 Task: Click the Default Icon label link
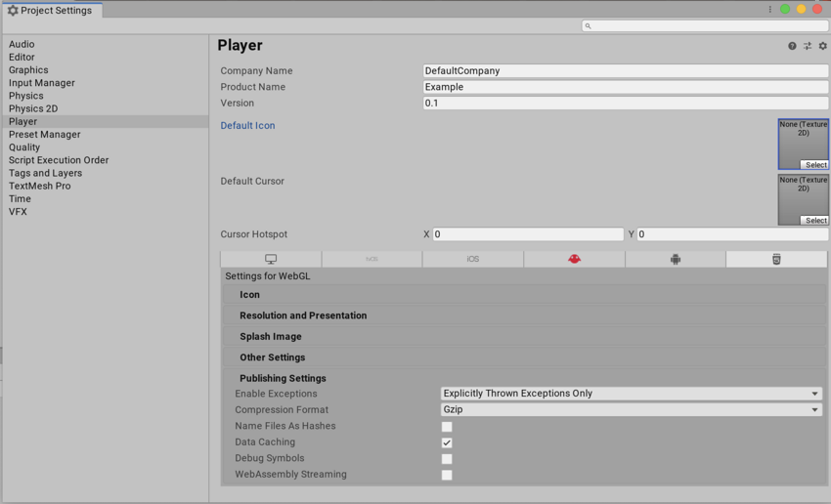247,125
